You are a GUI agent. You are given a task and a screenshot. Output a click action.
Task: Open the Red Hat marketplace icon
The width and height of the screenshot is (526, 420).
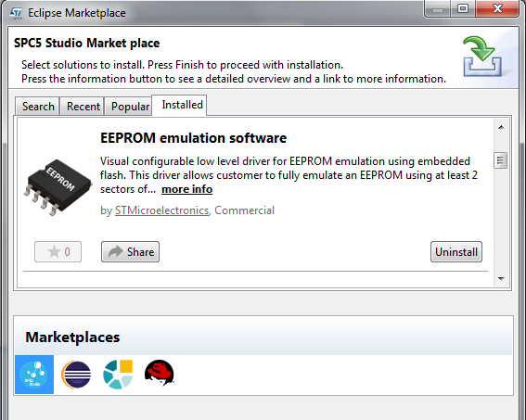tap(160, 373)
